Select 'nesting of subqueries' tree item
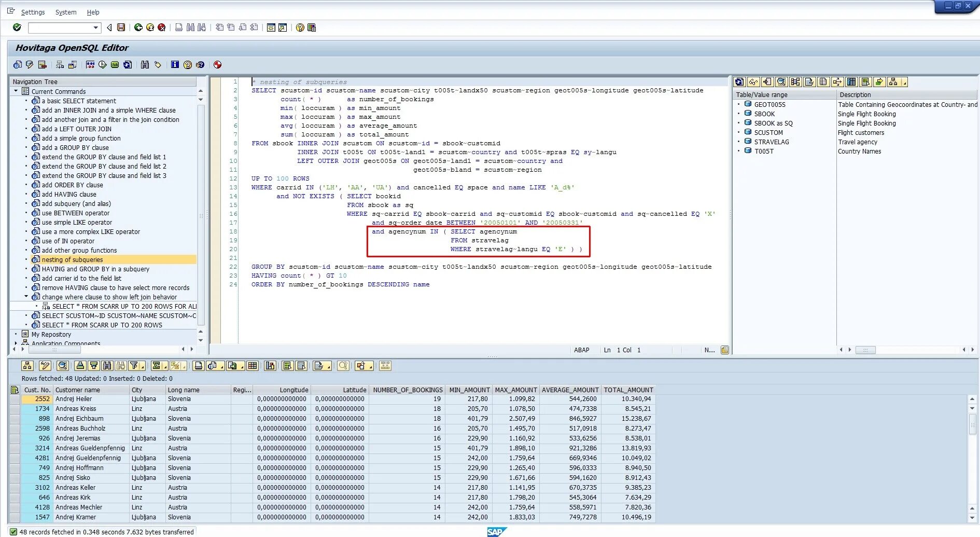Screen dimensions: 980x537 [72, 259]
